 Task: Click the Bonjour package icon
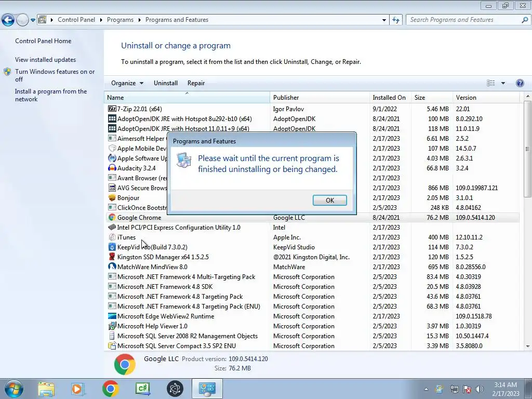tap(112, 197)
